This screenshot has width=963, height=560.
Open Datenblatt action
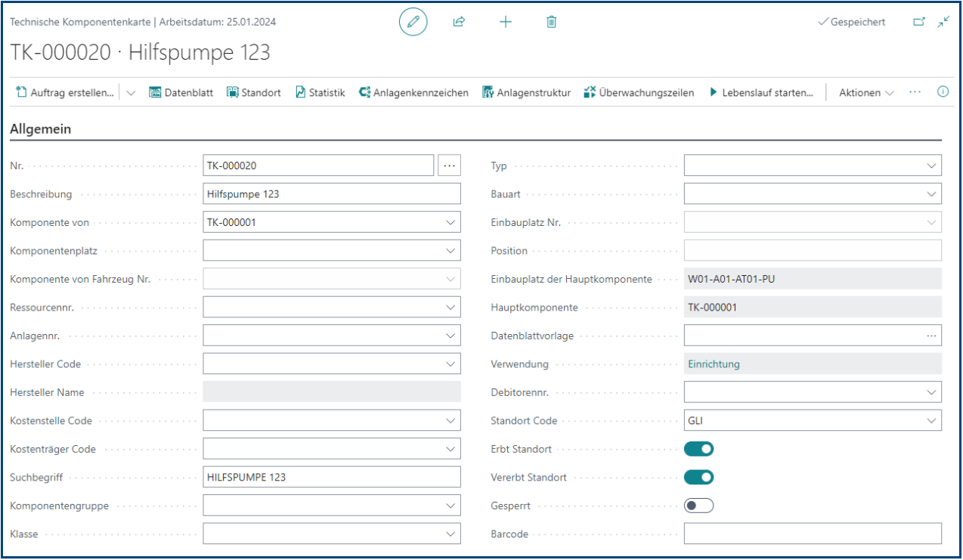[181, 93]
